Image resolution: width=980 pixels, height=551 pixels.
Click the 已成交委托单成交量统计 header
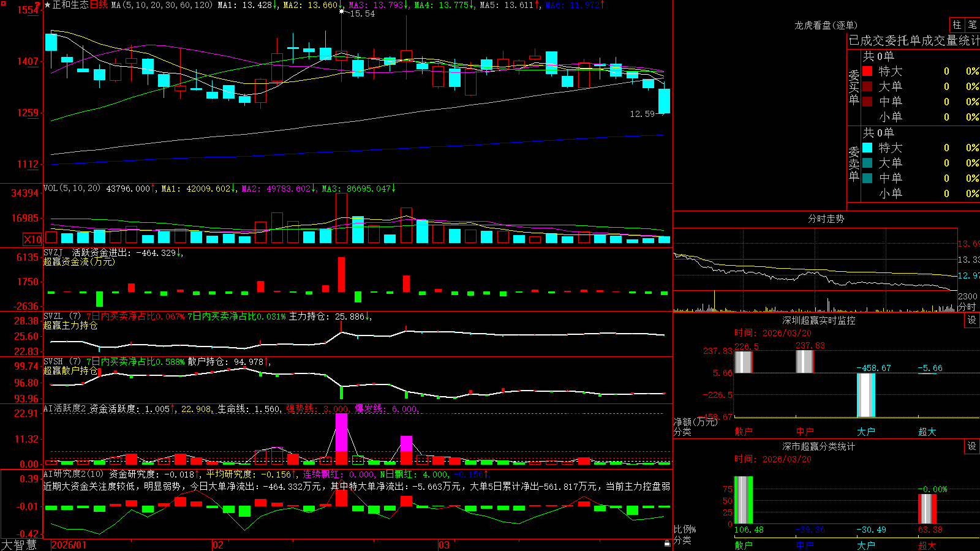914,40
